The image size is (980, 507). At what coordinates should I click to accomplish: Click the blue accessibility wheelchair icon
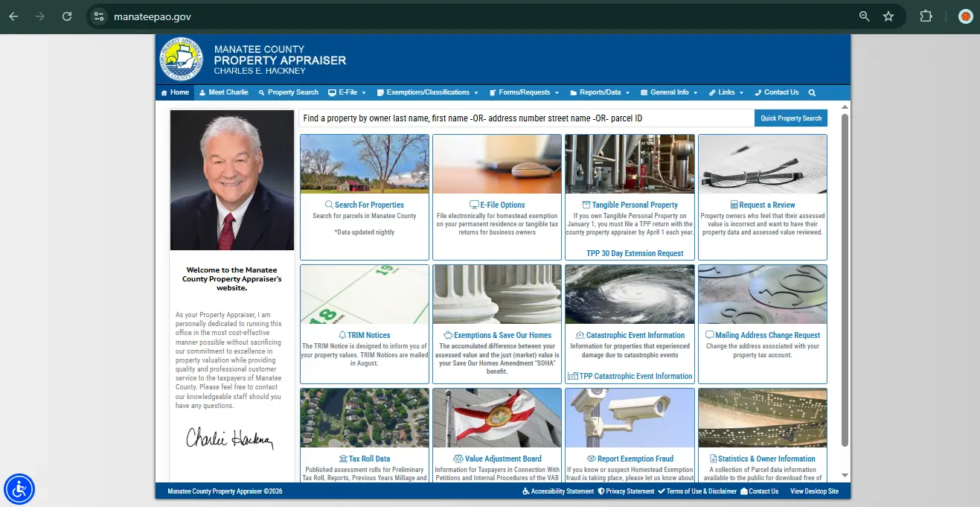(19, 489)
